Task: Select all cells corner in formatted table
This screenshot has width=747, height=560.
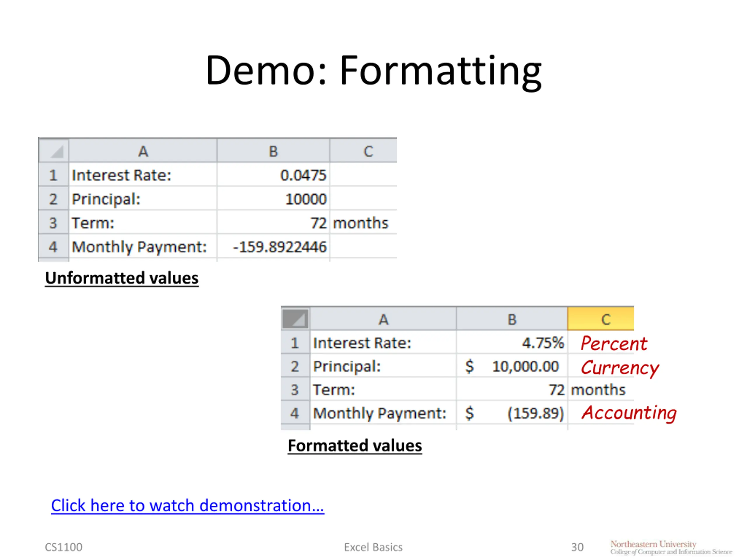Action: [295, 319]
